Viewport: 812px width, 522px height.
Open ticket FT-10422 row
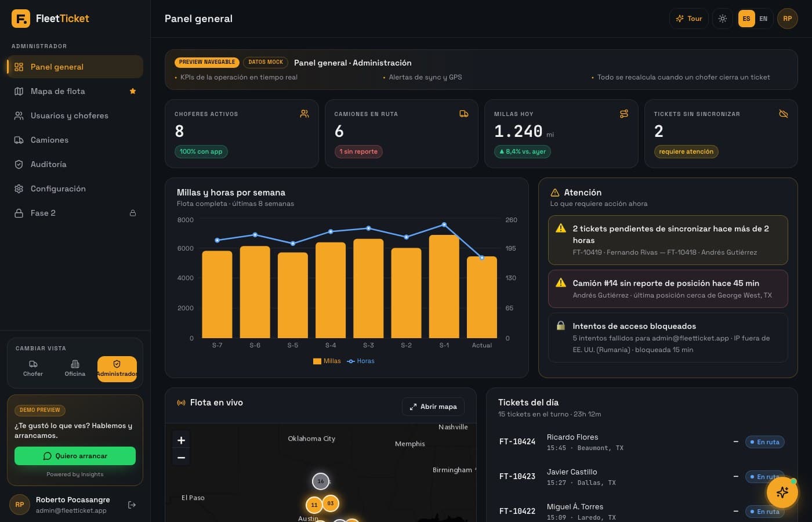[642, 512]
